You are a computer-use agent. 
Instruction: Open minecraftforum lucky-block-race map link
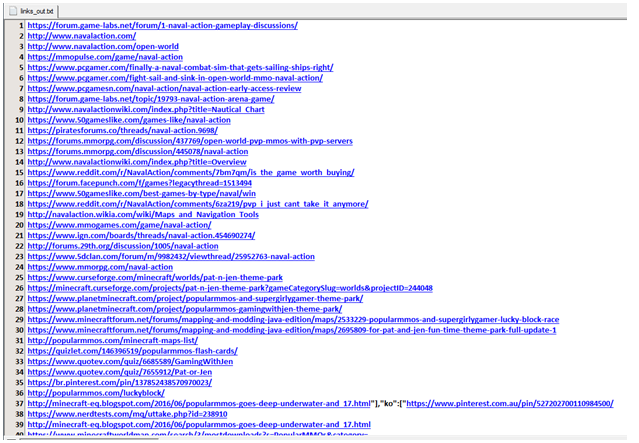point(293,319)
